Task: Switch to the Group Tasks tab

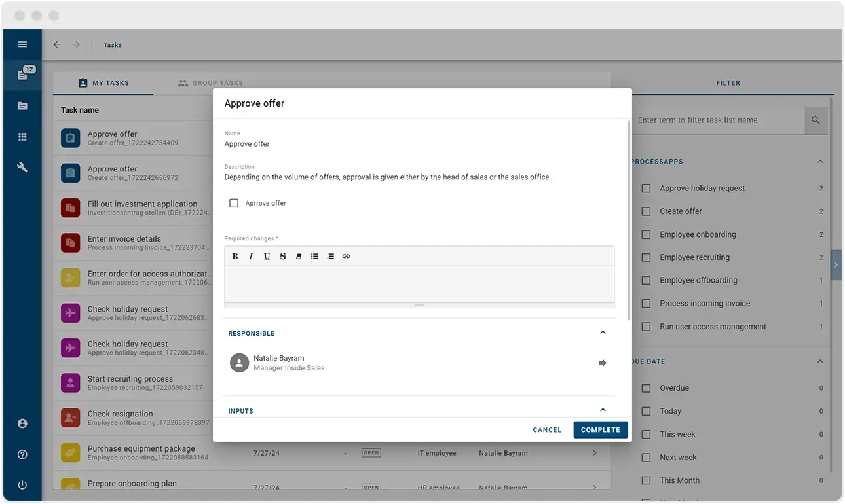Action: (x=210, y=83)
